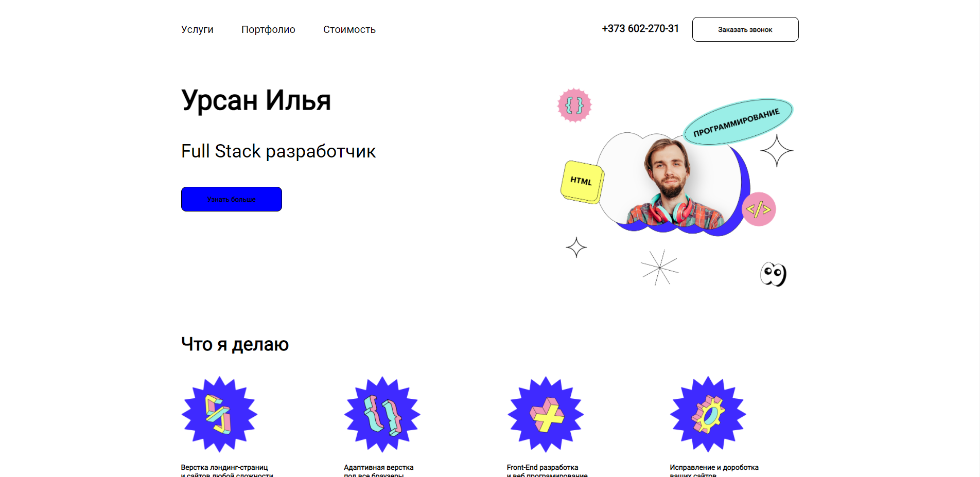The image size is (980, 477).
Task: Click the teal ПРОГРАММИРОВАНИЕ oval label
Action: 738,121
